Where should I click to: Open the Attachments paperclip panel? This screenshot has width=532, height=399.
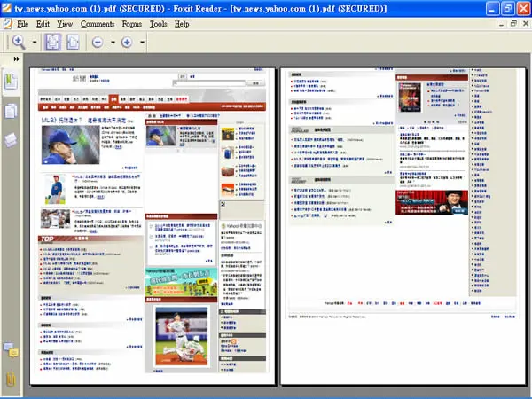point(11,379)
